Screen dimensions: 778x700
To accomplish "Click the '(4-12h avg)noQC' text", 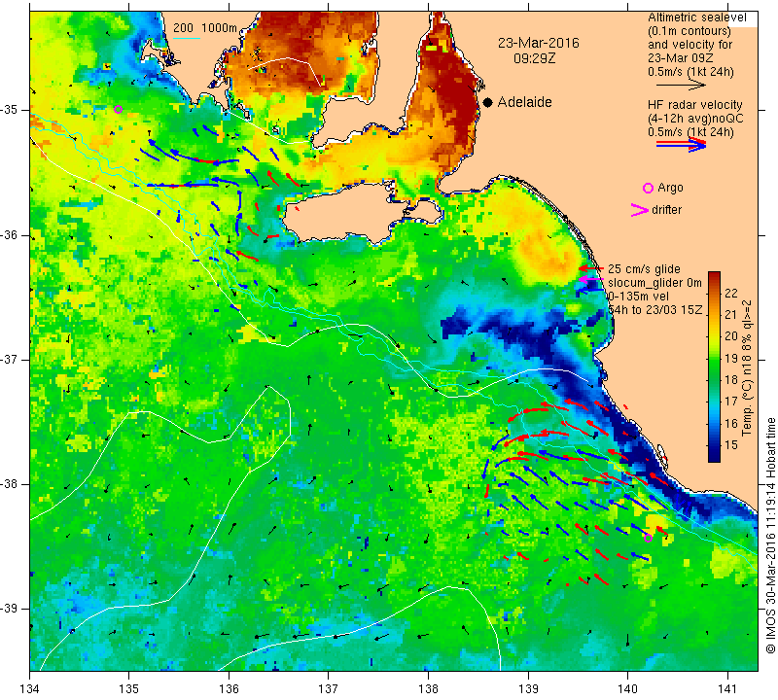I will (x=695, y=119).
